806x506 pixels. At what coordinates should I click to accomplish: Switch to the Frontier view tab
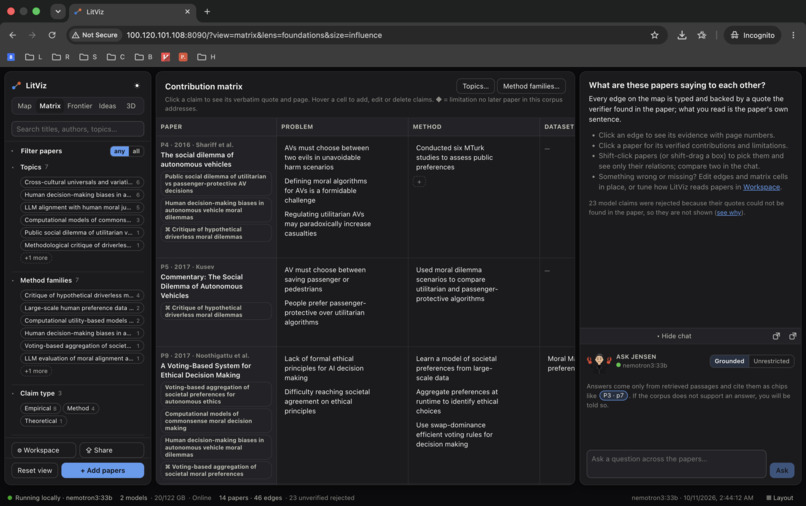pos(79,106)
